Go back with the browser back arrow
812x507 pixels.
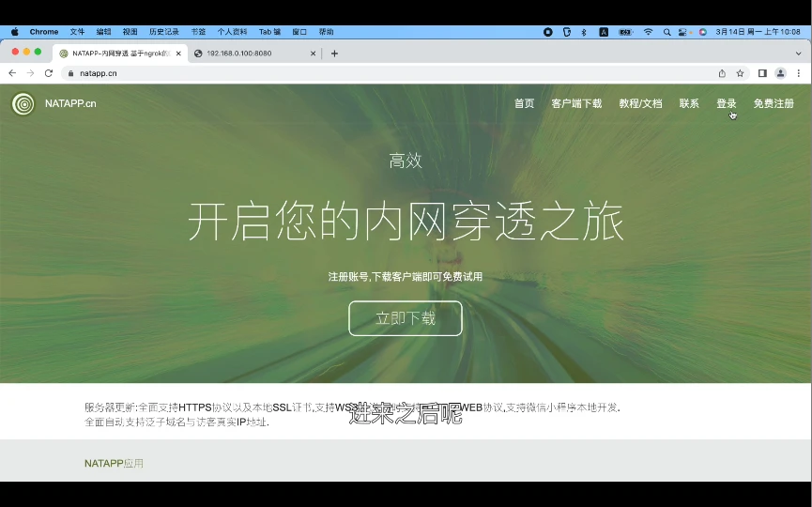pos(12,73)
